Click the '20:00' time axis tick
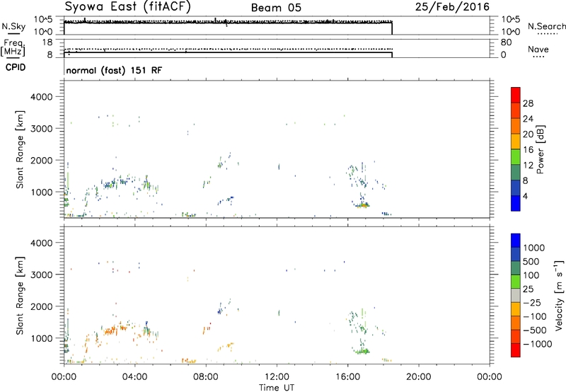 click(418, 377)
